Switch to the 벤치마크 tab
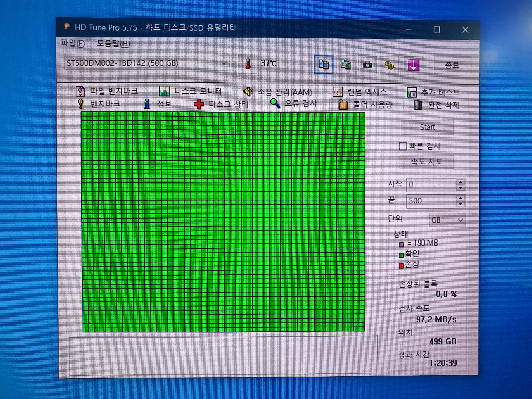The height and width of the screenshot is (399, 532). (99, 104)
